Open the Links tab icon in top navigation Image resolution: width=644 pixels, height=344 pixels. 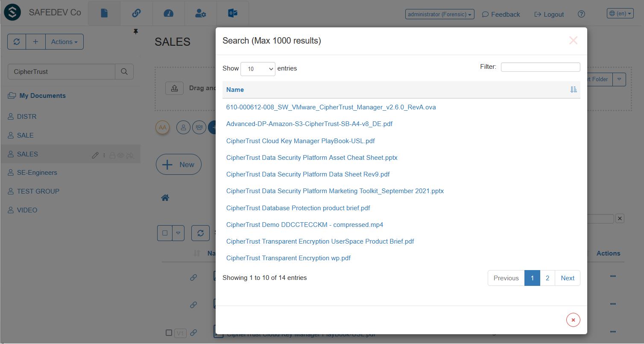(x=136, y=14)
